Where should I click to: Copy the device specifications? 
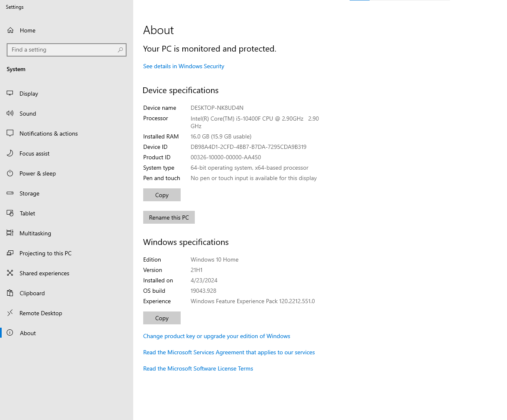[162, 195]
